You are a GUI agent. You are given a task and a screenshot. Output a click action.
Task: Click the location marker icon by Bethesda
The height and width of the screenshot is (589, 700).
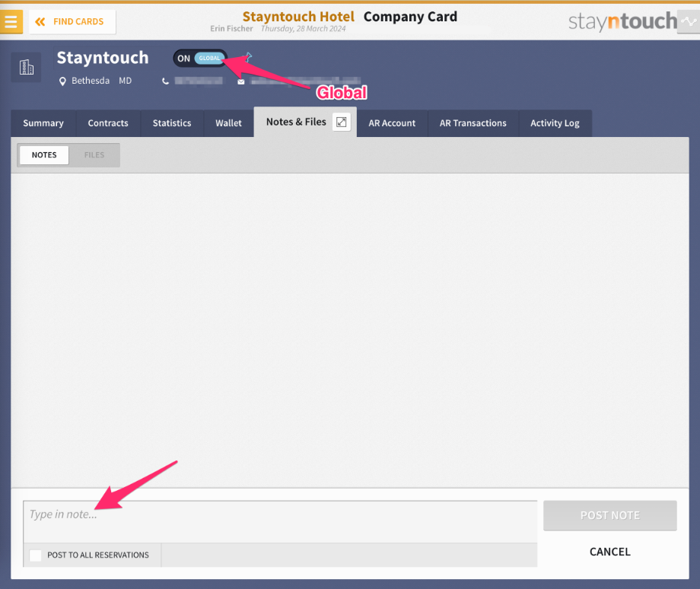(x=62, y=81)
